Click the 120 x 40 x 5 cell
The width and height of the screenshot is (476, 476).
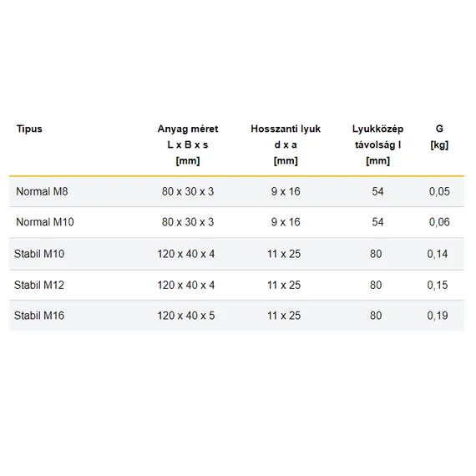point(186,316)
